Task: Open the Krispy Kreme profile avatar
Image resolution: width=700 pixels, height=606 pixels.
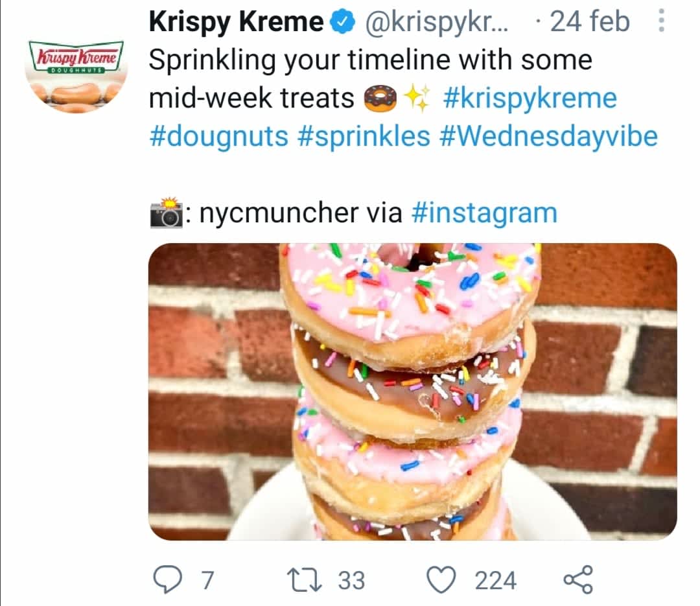Action: pyautogui.click(x=76, y=75)
